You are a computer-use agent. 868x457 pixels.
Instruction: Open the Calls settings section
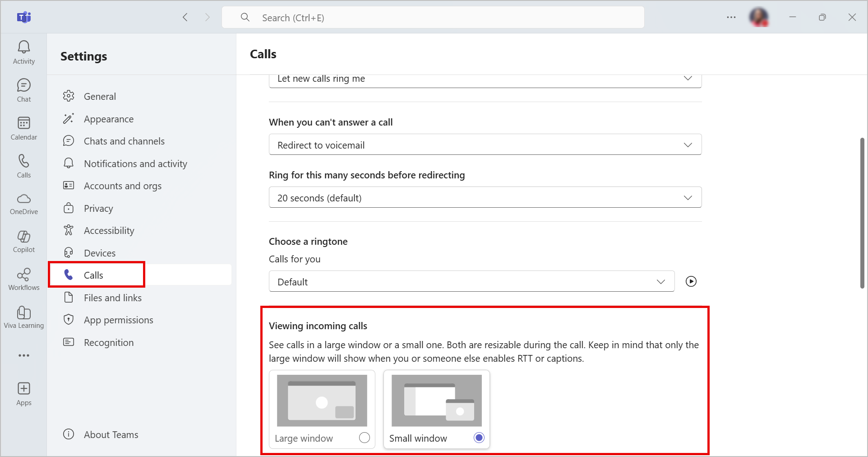pyautogui.click(x=140, y=275)
